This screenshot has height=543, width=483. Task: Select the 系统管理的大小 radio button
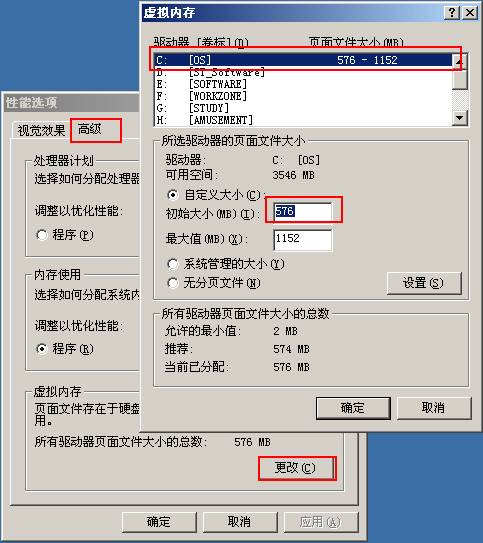click(172, 264)
